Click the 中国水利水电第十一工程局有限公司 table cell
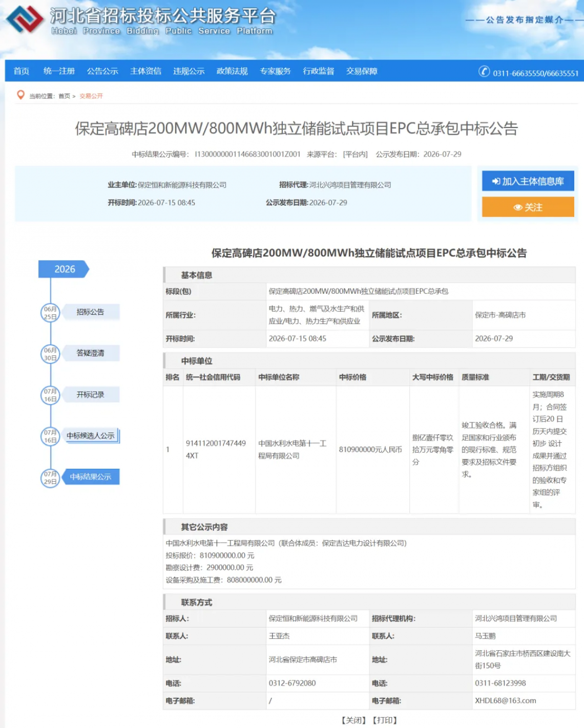Viewport: 584px width, 728px height. (x=296, y=449)
